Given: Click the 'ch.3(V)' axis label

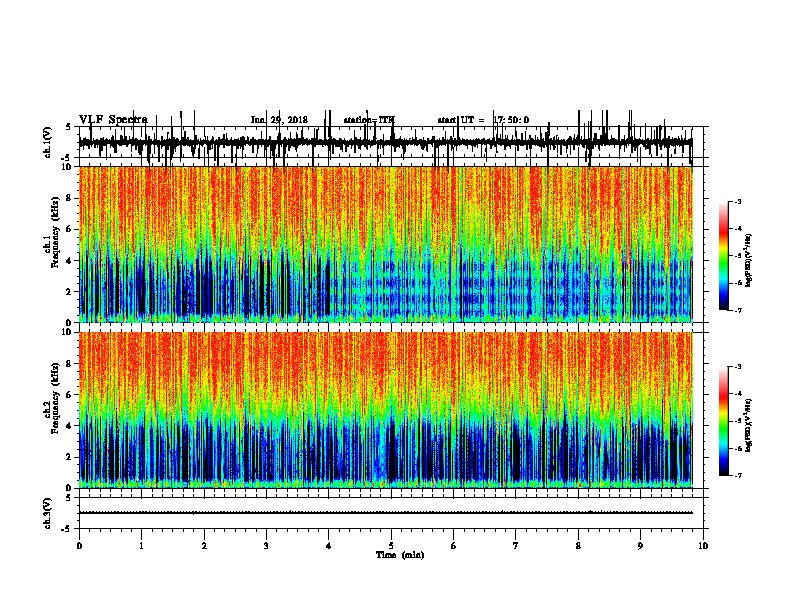Looking at the screenshot, I should [x=47, y=513].
